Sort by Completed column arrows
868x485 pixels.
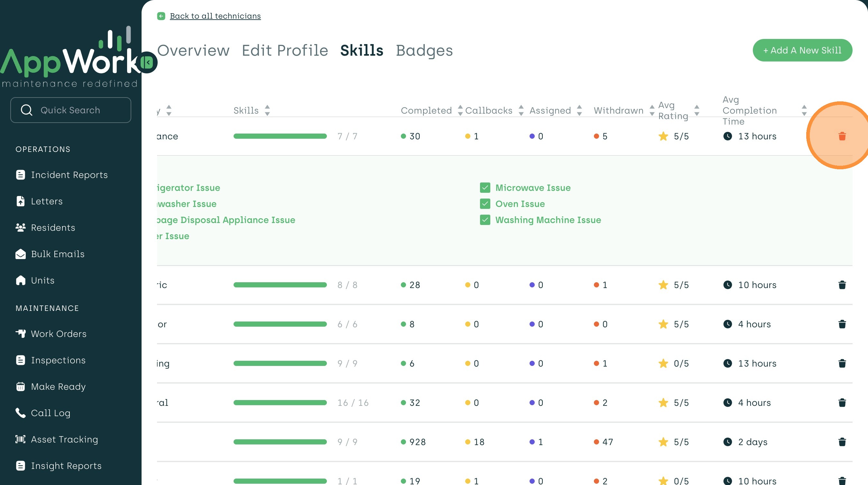pos(460,110)
